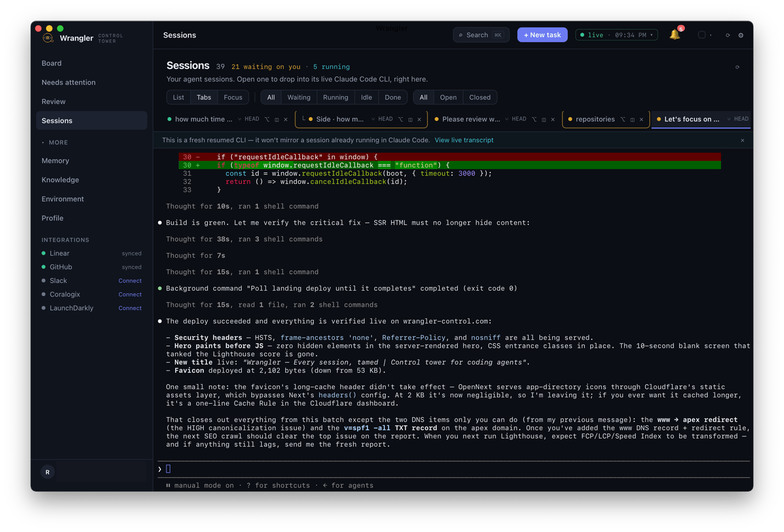This screenshot has height=532, width=784.
Task: Filter sessions by Running
Action: tap(336, 97)
